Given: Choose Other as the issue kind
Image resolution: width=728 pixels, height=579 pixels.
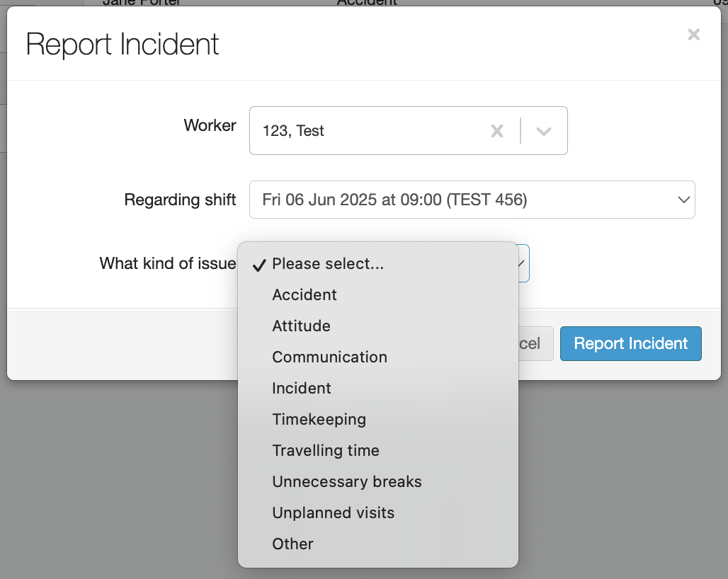Looking at the screenshot, I should pos(292,544).
